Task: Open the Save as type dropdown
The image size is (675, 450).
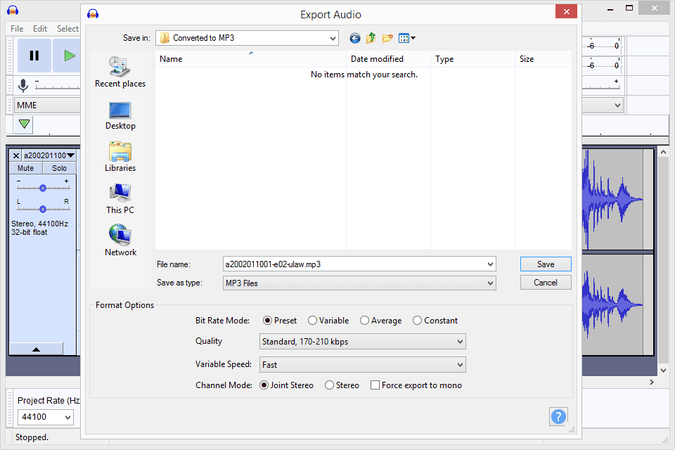Action: pos(359,283)
